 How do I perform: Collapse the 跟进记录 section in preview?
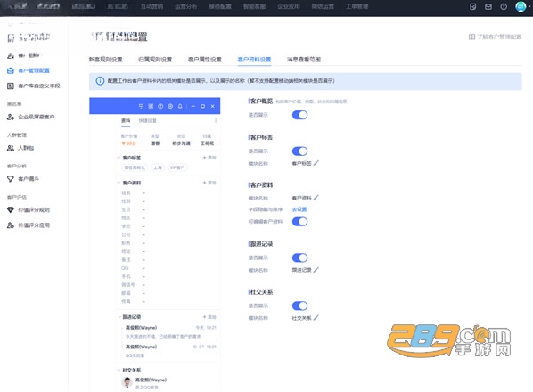(119, 317)
